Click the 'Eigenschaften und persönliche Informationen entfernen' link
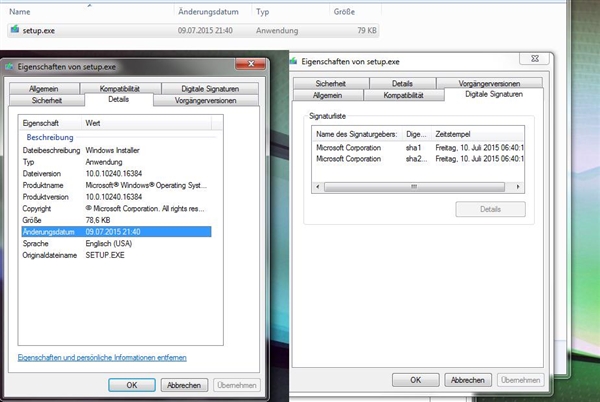This screenshot has width=600, height=402. [x=102, y=357]
